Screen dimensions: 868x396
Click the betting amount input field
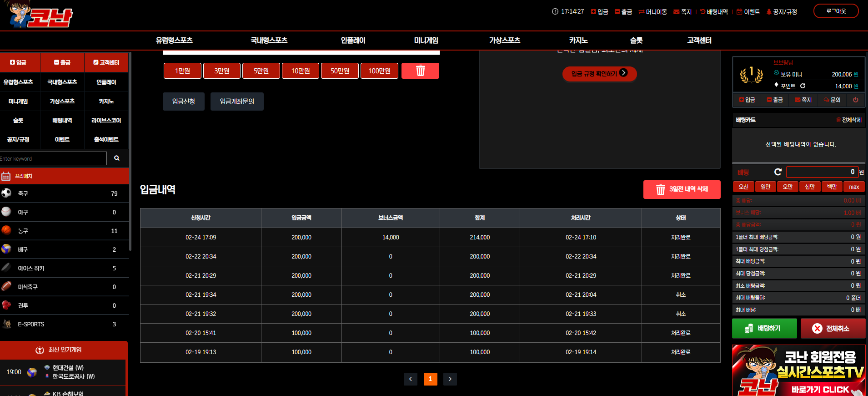pyautogui.click(x=822, y=172)
